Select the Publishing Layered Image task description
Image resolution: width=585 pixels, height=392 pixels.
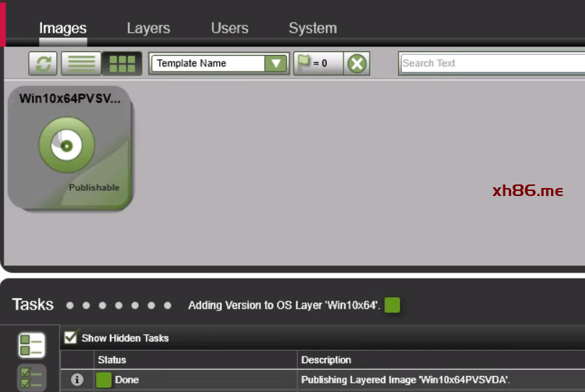pyautogui.click(x=406, y=380)
